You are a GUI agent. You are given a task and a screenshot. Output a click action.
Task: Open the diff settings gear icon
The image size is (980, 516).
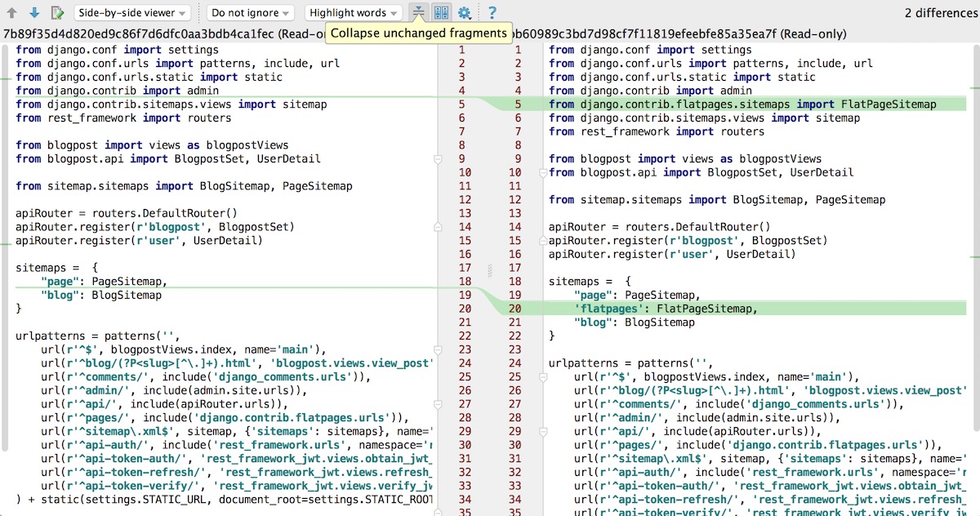pos(465,12)
